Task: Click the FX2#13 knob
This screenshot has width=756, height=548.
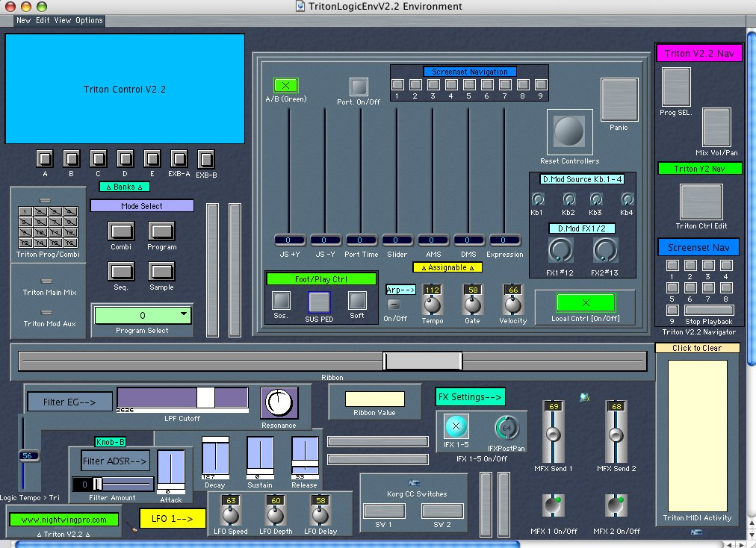Action: pos(605,250)
